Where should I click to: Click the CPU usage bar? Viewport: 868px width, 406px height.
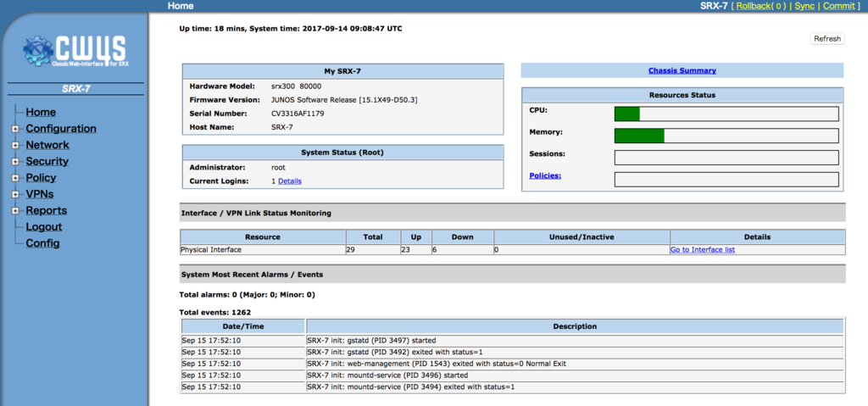click(x=726, y=114)
